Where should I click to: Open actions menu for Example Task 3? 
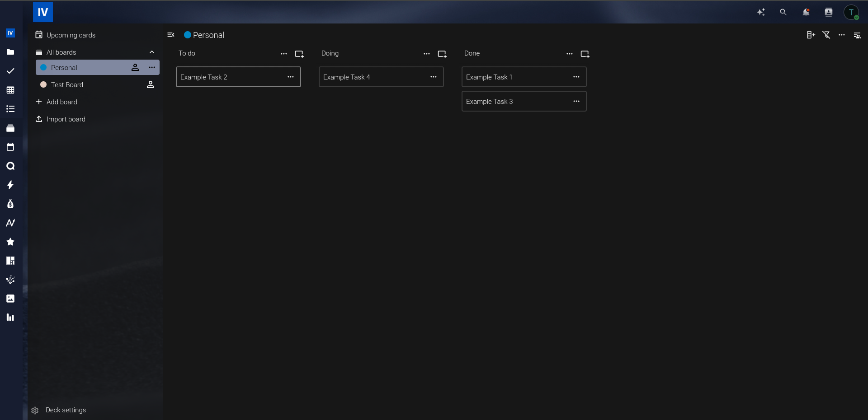[576, 102]
